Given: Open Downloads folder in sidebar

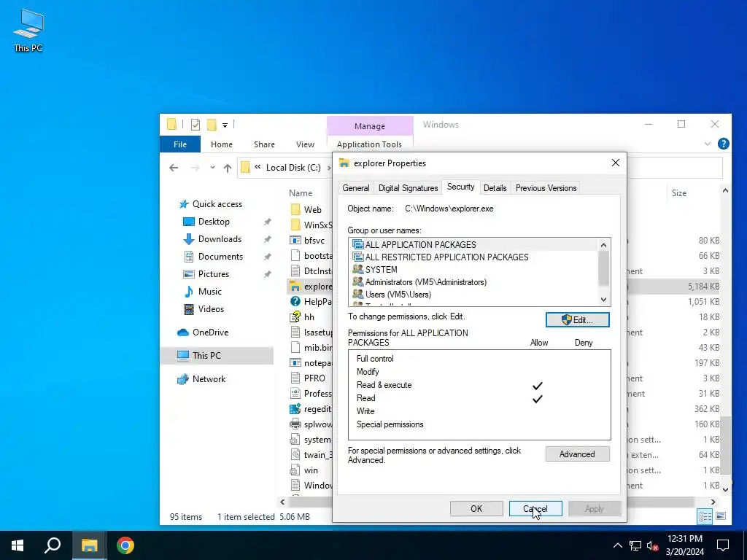Looking at the screenshot, I should pos(220,239).
